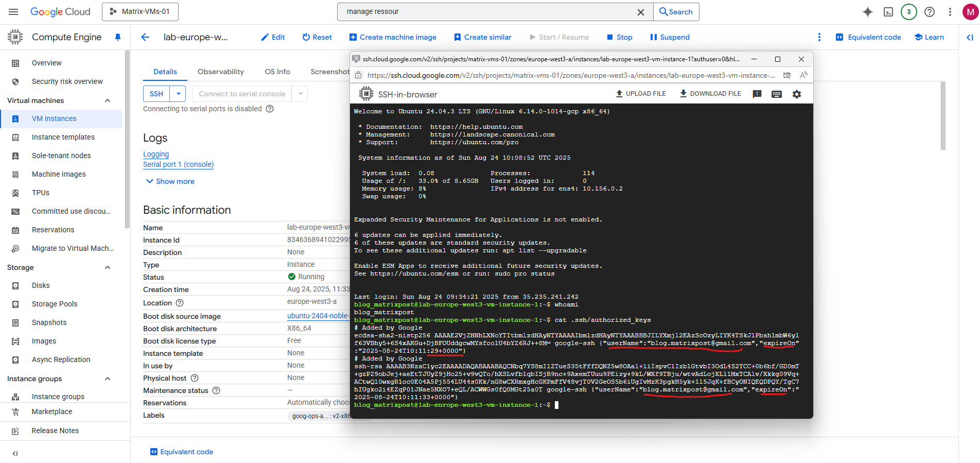Collapse the Storage section

point(108,267)
